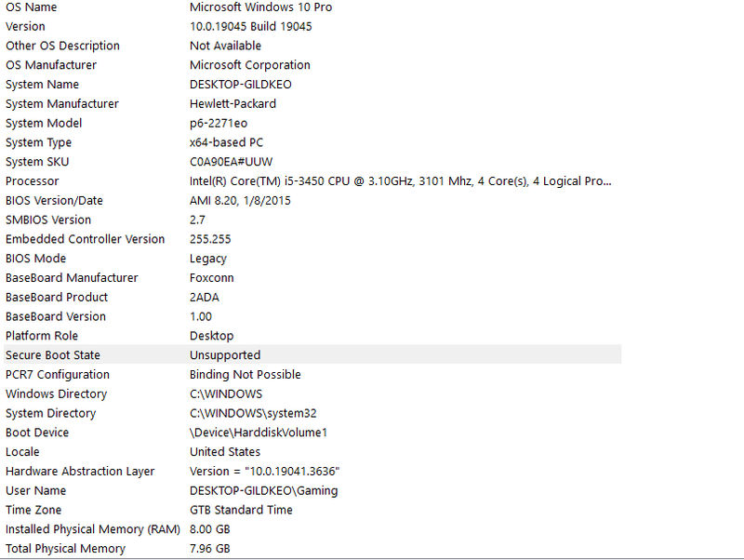Image resolution: width=744 pixels, height=560 pixels.
Task: Click the Not Available value
Action: tap(225, 46)
